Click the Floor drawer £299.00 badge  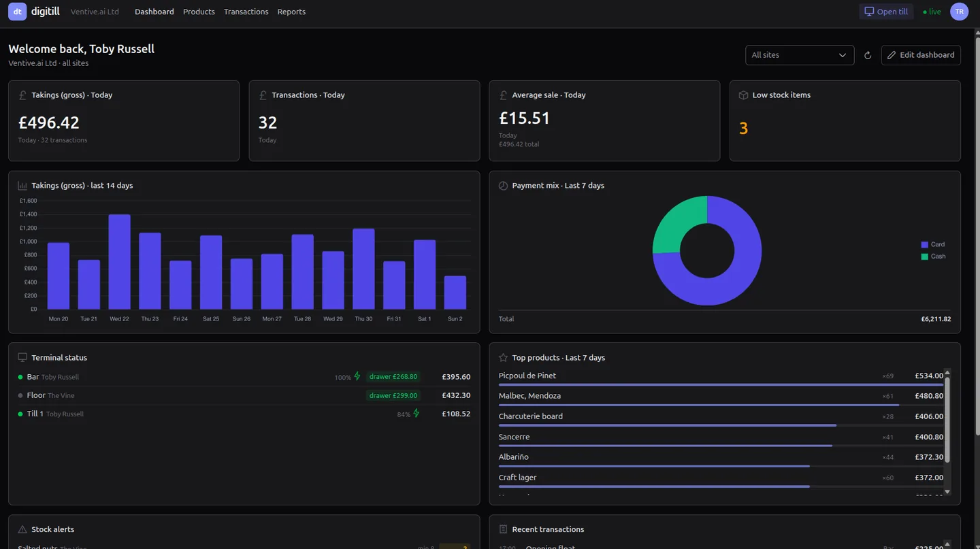(x=393, y=395)
